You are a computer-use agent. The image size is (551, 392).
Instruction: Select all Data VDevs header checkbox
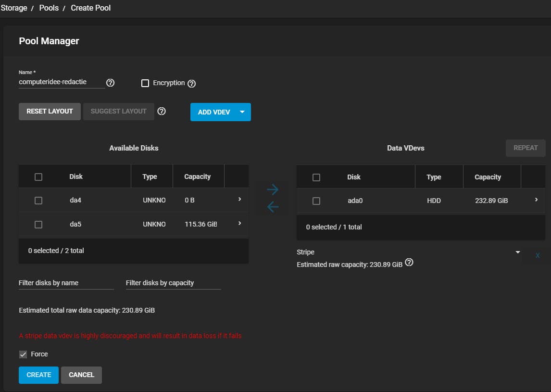coord(316,177)
